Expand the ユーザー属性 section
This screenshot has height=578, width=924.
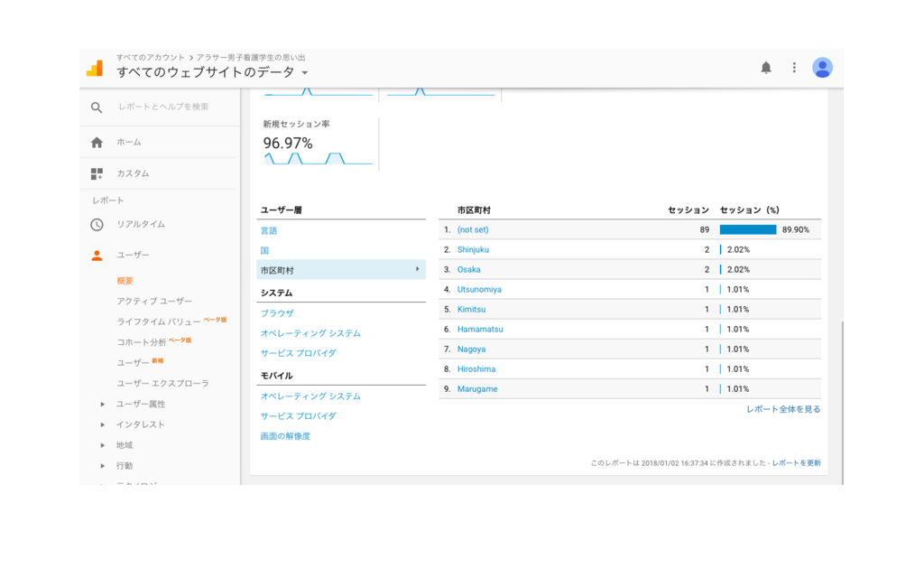(103, 404)
